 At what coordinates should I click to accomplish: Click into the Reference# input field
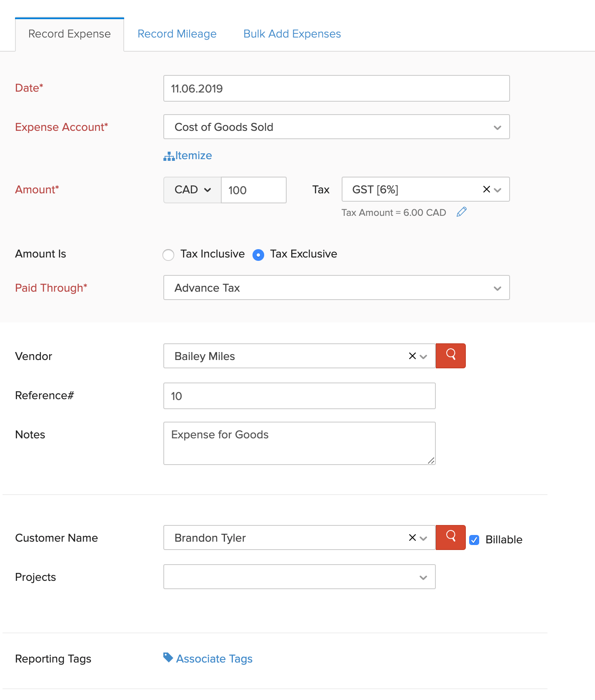click(x=299, y=396)
